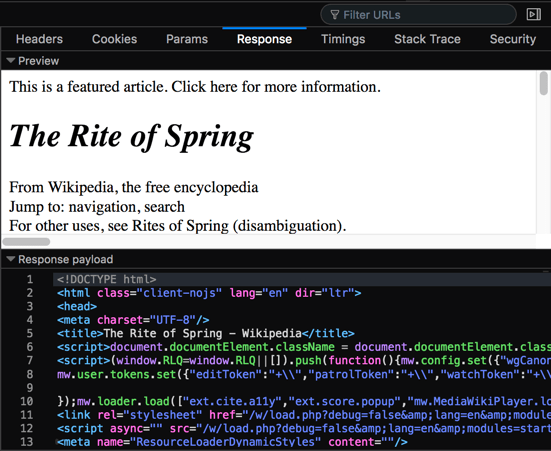Screen dimensions: 551x451
Task: Click 'Jump to: navigation, search' line
Action: pyautogui.click(x=97, y=207)
